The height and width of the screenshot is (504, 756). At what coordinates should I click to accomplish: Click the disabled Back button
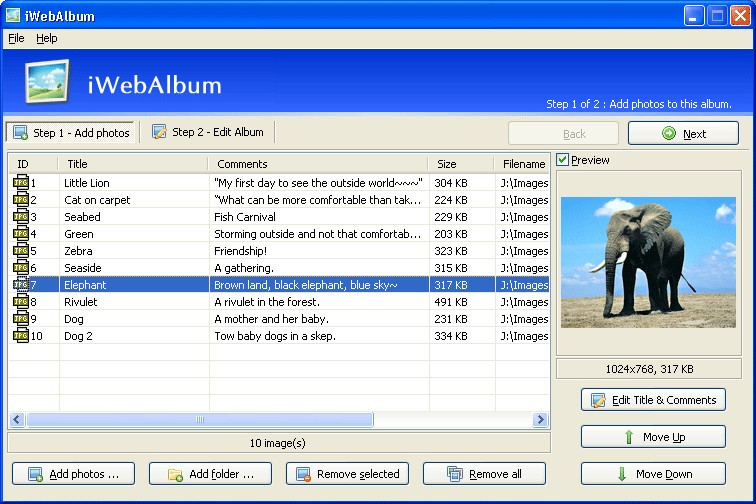tap(563, 133)
